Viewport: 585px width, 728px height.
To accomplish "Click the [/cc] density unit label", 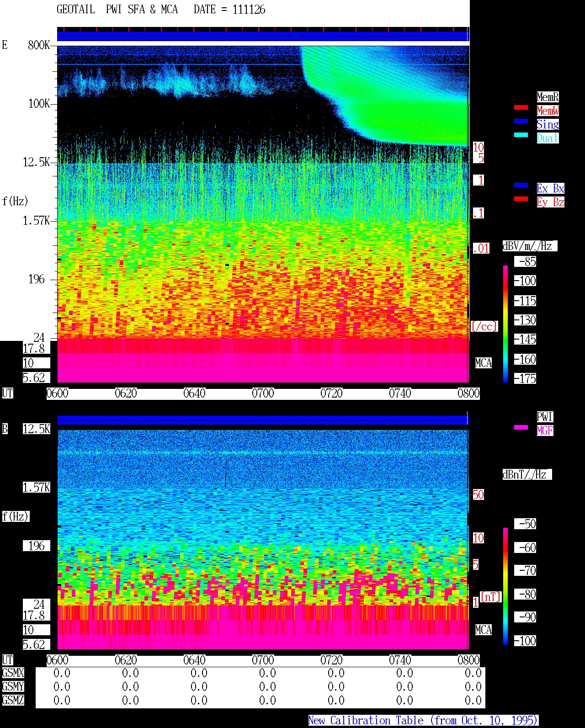I will [x=484, y=326].
